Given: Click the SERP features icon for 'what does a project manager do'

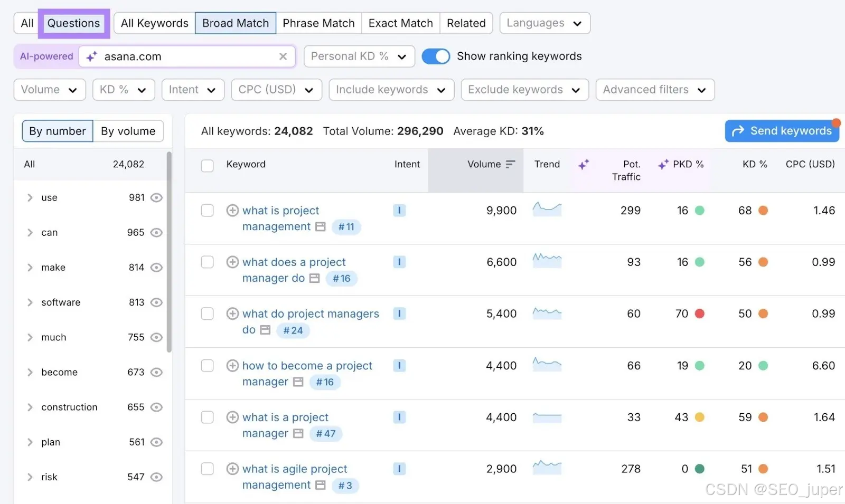Looking at the screenshot, I should tap(315, 278).
